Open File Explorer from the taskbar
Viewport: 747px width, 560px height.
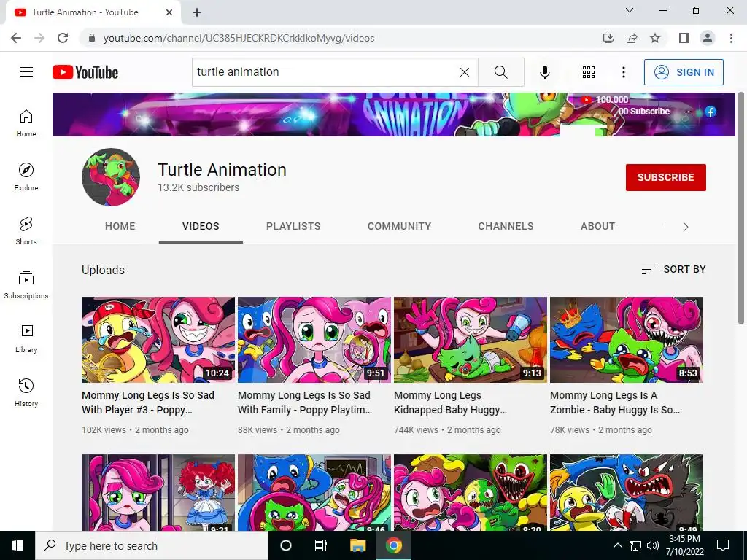357,545
